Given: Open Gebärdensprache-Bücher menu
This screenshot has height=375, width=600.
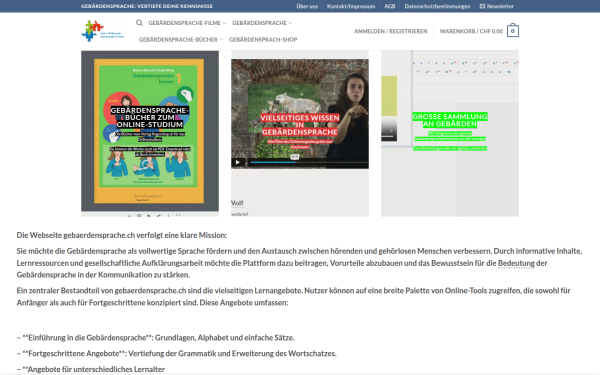Looking at the screenshot, I should point(178,39).
